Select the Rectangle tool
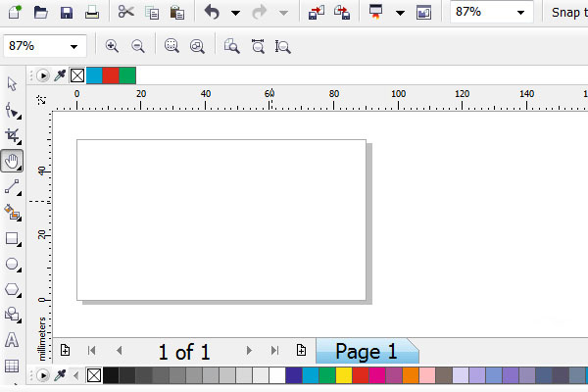The height and width of the screenshot is (392, 588). point(13,238)
